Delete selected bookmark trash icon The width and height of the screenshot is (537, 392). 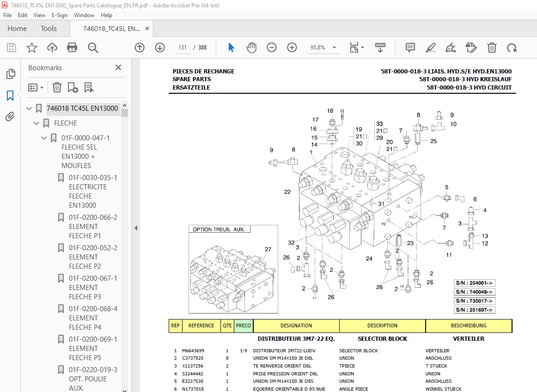[x=57, y=88]
